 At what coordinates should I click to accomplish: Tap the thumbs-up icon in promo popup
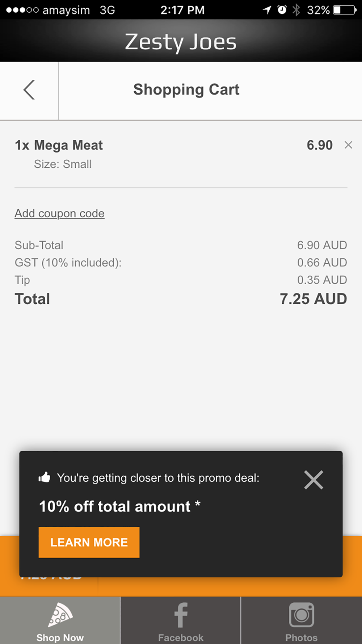(x=45, y=477)
